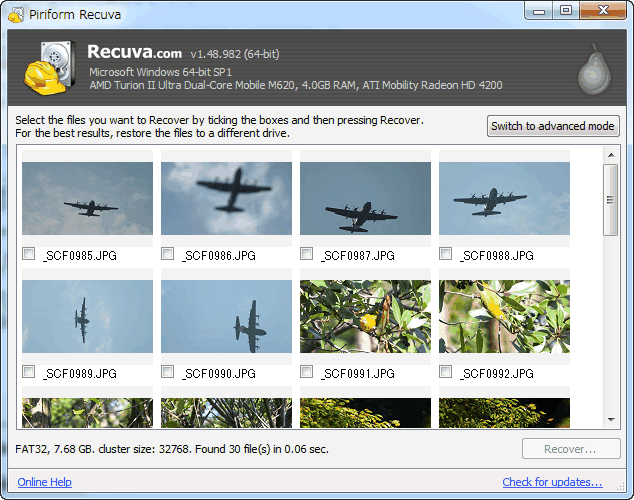Maximize the Piriform Recuva window
The image size is (634, 500).
coord(566,11)
